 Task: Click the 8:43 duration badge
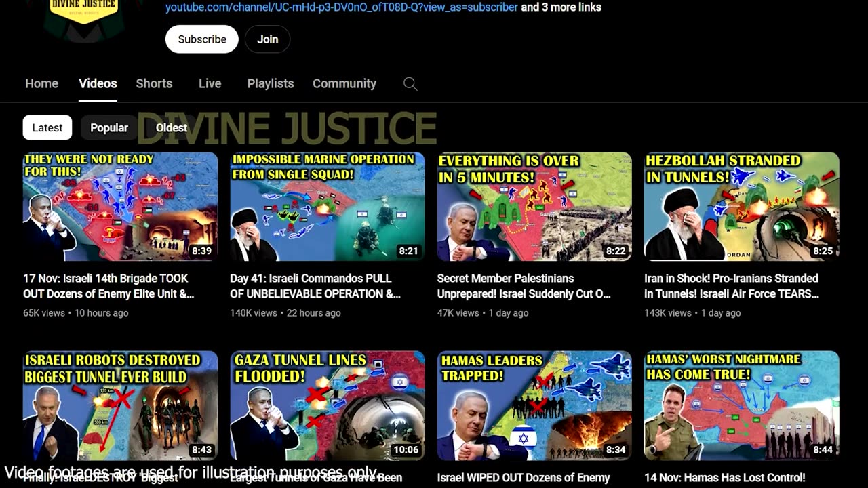[x=201, y=450]
